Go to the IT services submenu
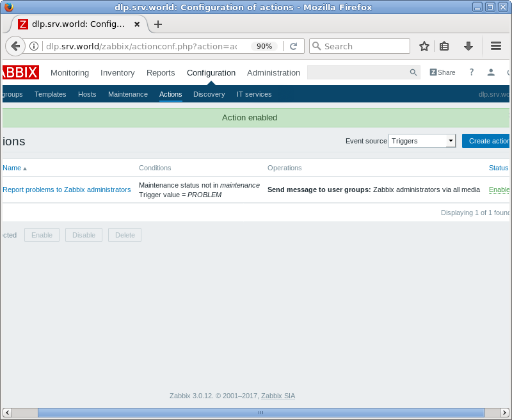 pyautogui.click(x=254, y=94)
